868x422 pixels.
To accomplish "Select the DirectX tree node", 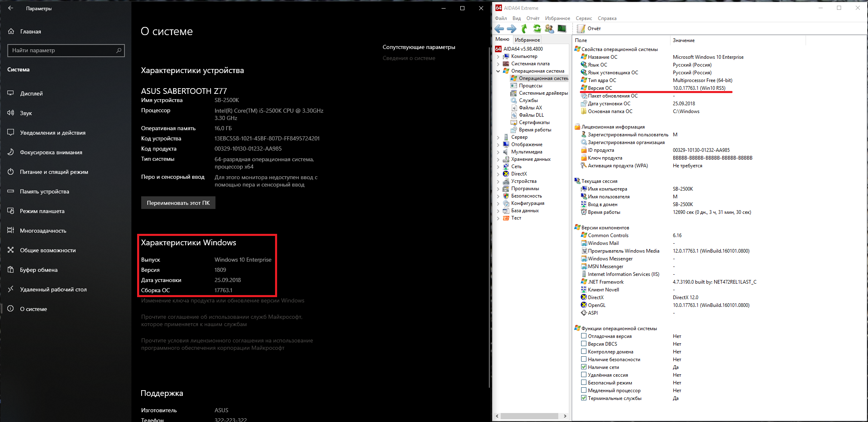I will tap(519, 174).
